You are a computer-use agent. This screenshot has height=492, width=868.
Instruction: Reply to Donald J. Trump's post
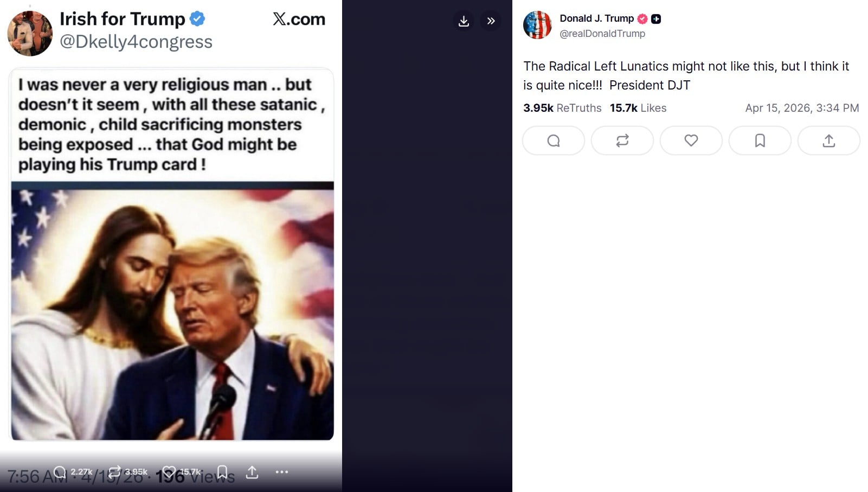tap(553, 141)
